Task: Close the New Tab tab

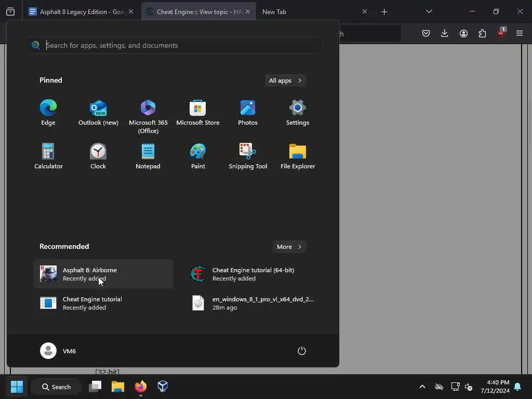Action: (x=364, y=12)
